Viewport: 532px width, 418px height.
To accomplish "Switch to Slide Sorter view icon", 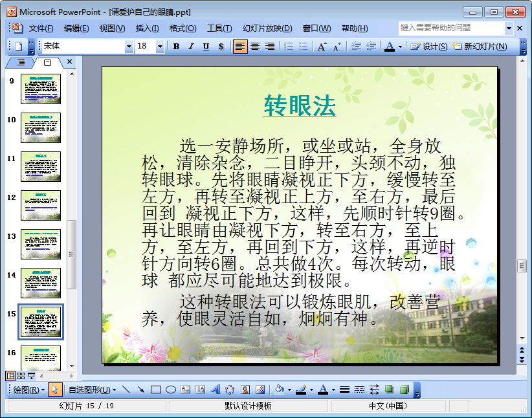I will (x=21, y=376).
